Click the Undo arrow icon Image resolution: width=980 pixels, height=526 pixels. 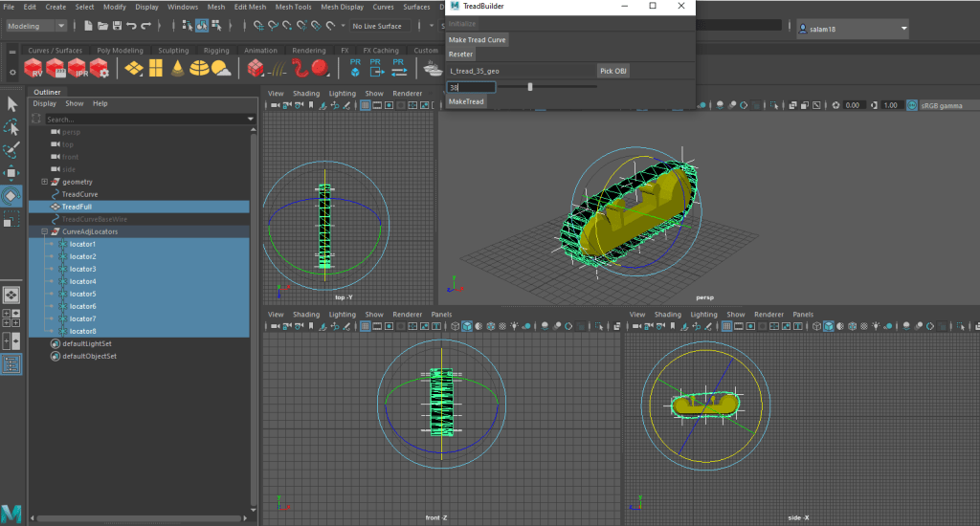point(131,26)
